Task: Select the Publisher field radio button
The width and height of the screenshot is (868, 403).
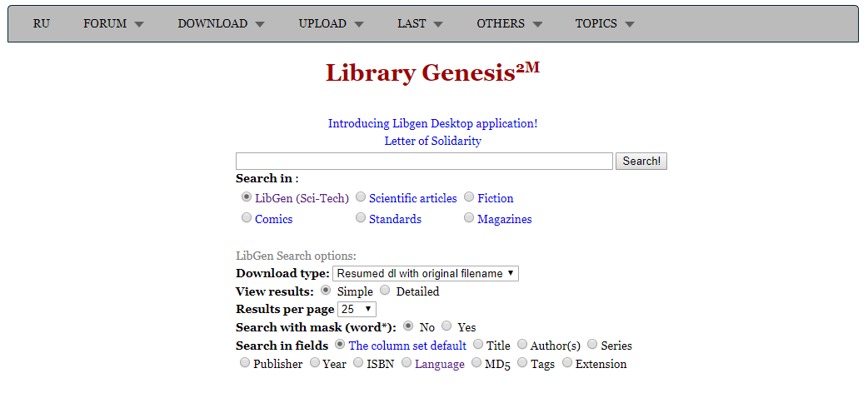Action: point(244,362)
